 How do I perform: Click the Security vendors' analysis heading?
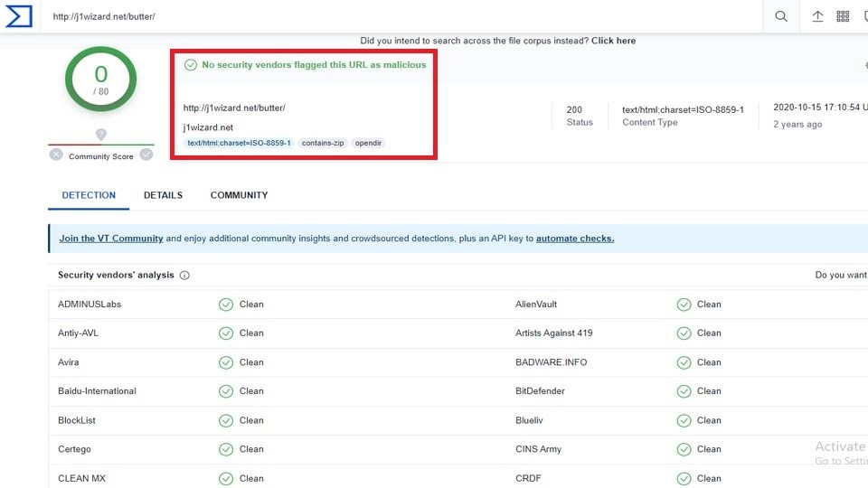click(x=116, y=275)
